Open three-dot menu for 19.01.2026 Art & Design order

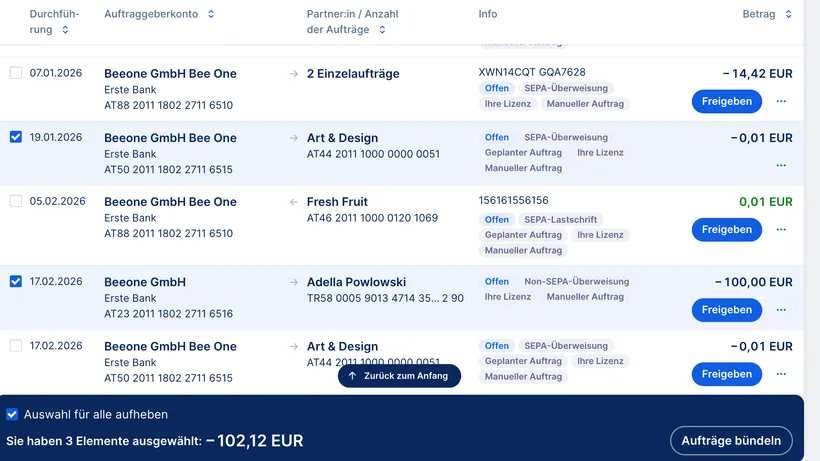781,165
